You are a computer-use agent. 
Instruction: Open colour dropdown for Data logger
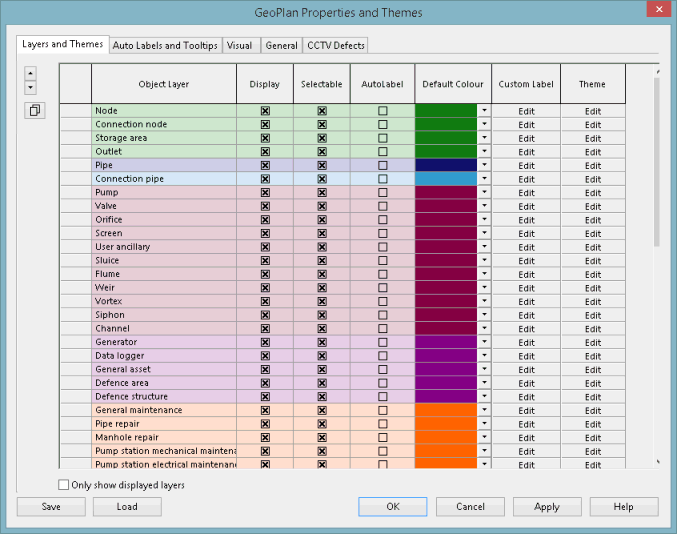[484, 356]
